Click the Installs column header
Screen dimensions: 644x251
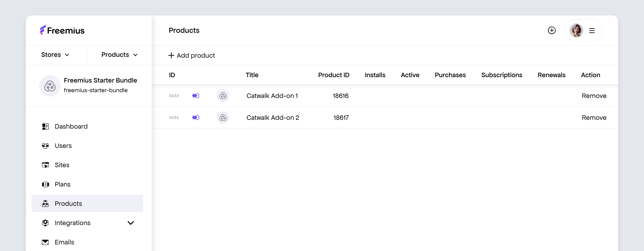375,75
